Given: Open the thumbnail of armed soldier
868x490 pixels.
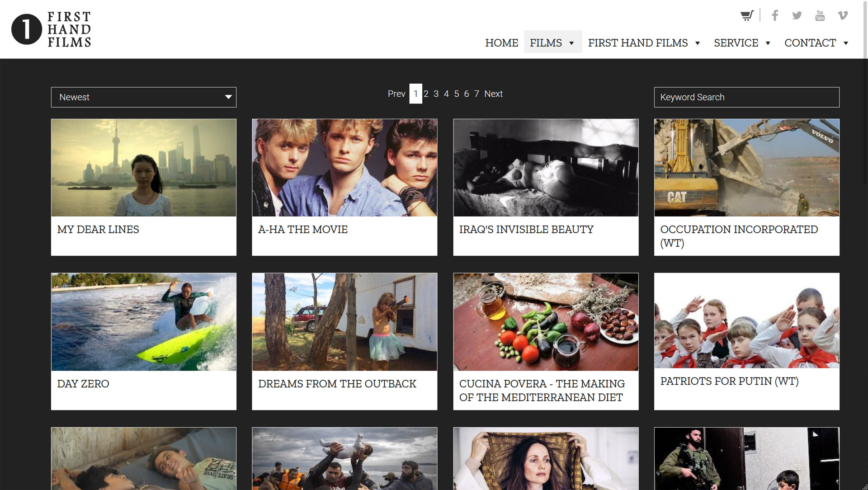Looking at the screenshot, I should pos(746,458).
